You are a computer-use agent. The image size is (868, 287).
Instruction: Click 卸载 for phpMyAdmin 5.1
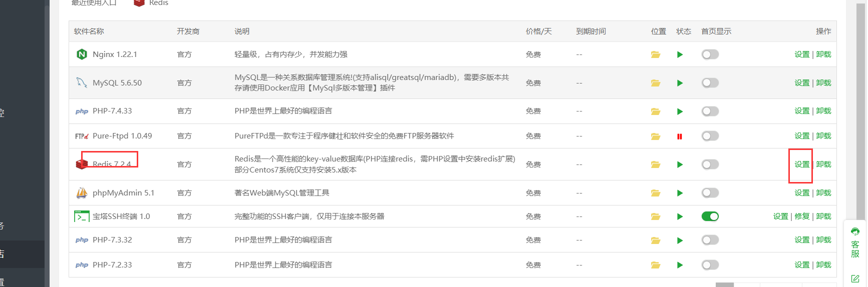pyautogui.click(x=823, y=193)
